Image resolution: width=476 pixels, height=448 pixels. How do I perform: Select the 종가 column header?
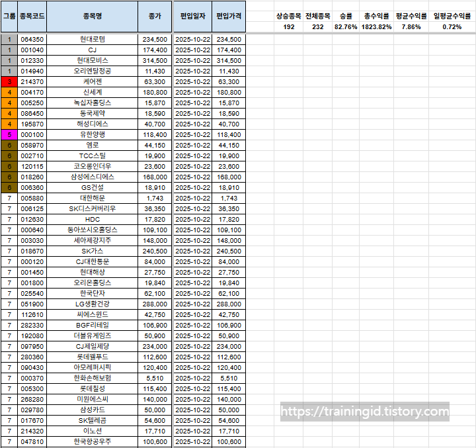[155, 17]
